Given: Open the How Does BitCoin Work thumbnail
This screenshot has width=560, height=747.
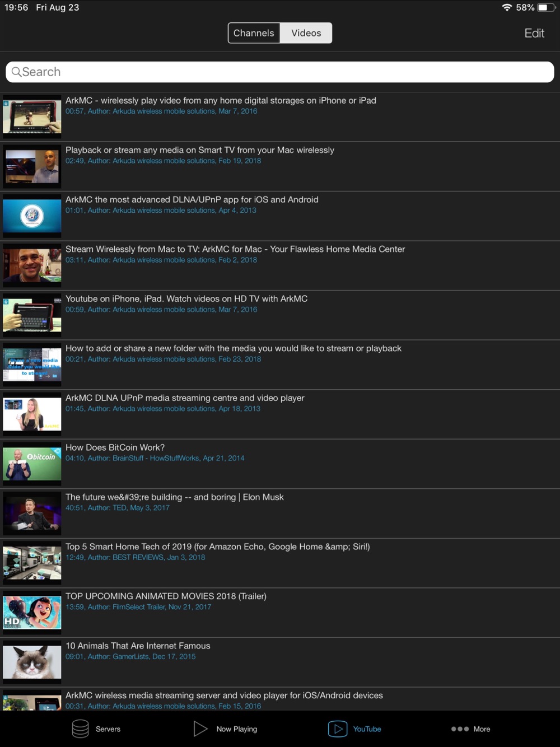Looking at the screenshot, I should (32, 464).
